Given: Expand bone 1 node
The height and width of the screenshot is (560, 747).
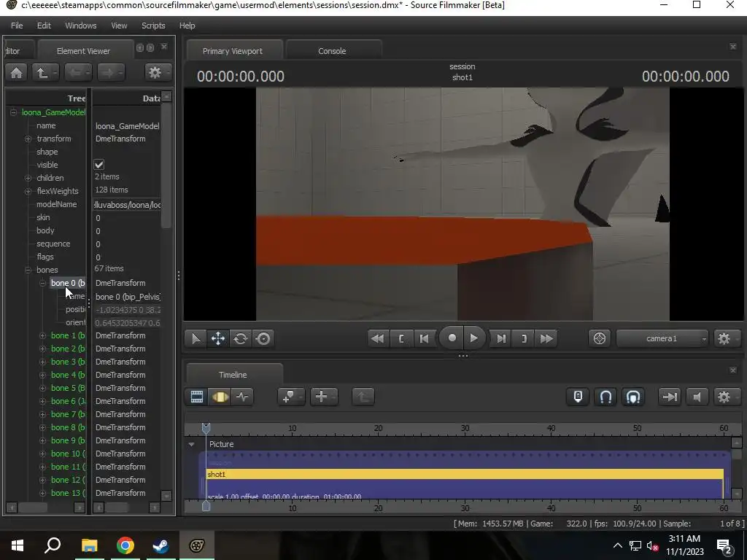Looking at the screenshot, I should 42,335.
